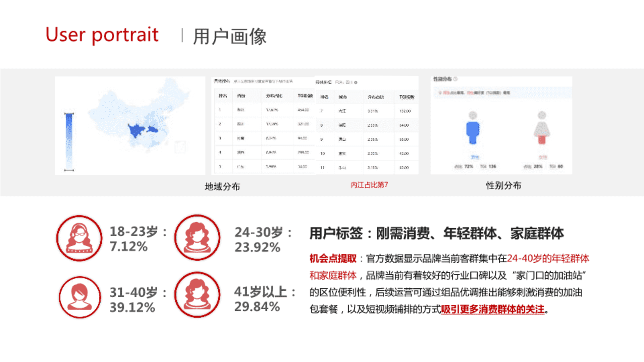Click the avatar icon beside 24-30岁
The height and width of the screenshot is (362, 644).
coord(197,238)
